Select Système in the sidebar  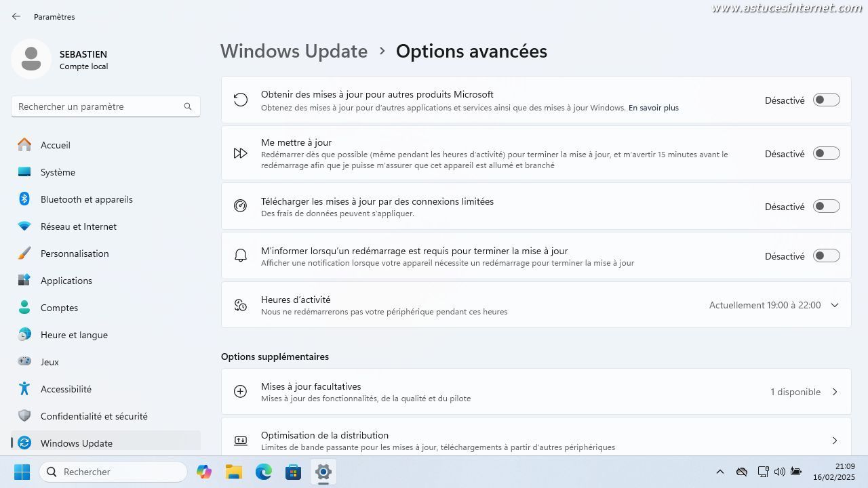(x=58, y=172)
